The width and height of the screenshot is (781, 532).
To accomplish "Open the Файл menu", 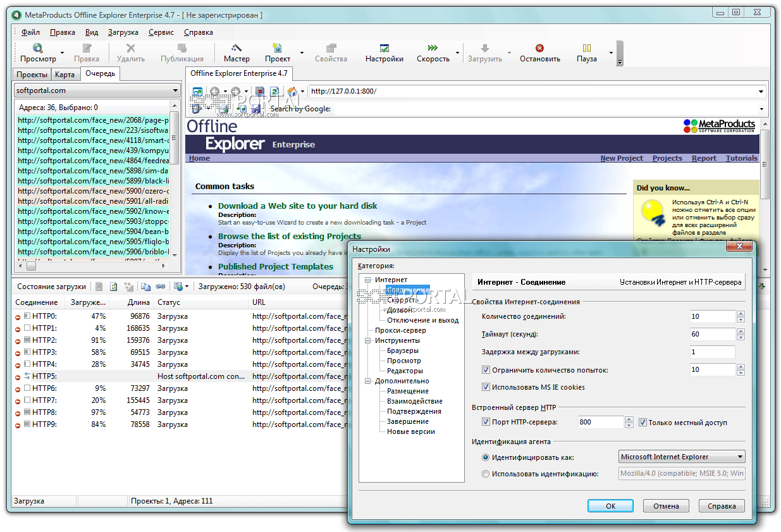I will click(x=30, y=32).
